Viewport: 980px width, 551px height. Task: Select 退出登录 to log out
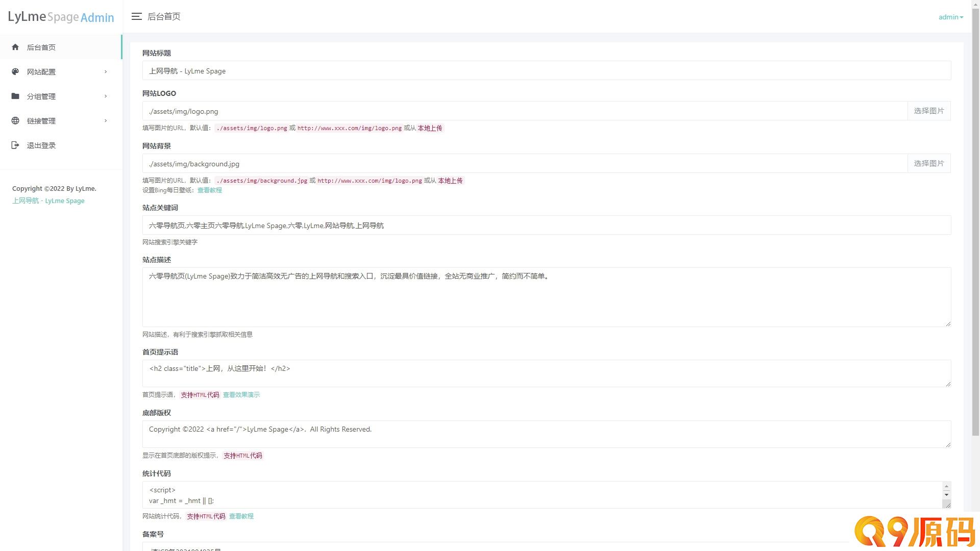pos(61,145)
